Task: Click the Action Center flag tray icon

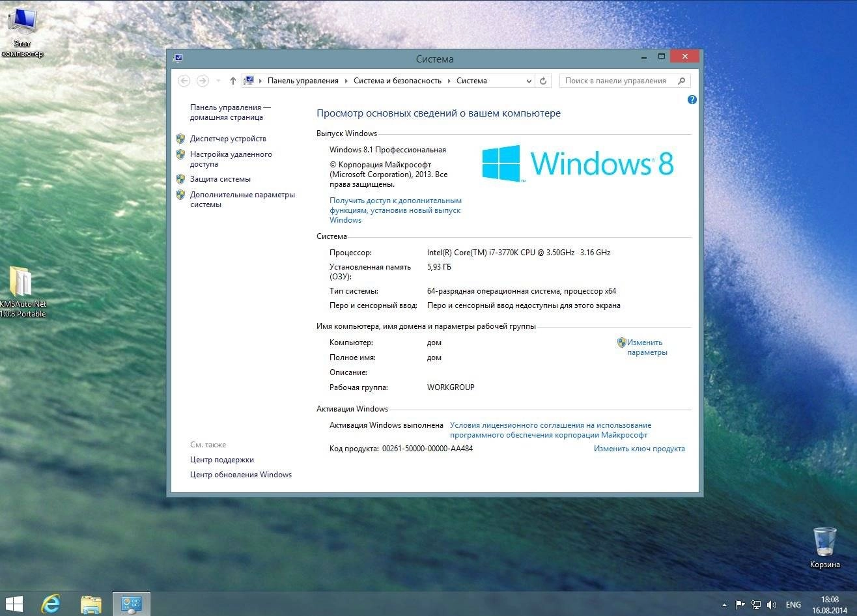Action: tap(740, 604)
